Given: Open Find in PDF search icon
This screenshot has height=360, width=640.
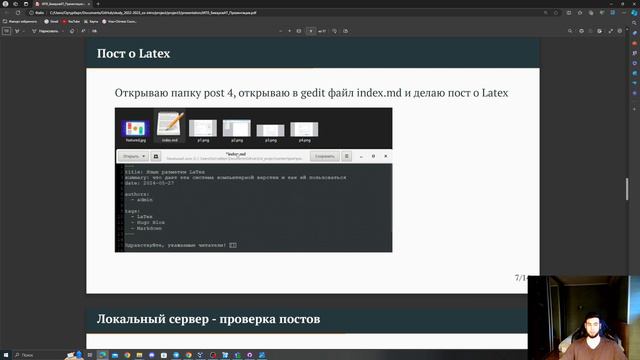Looking at the screenshot, I should (x=570, y=31).
